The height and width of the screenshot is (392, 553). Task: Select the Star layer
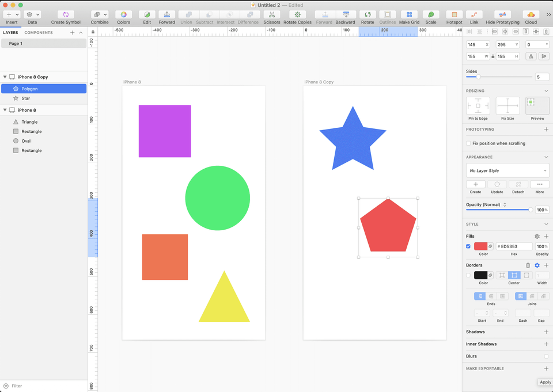(44, 98)
